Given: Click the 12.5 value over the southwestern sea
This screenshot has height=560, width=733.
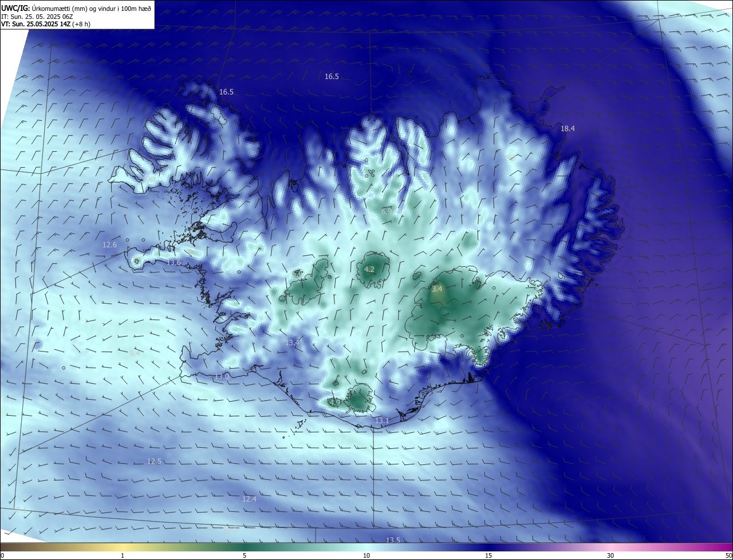Looking at the screenshot, I should coord(154,462).
